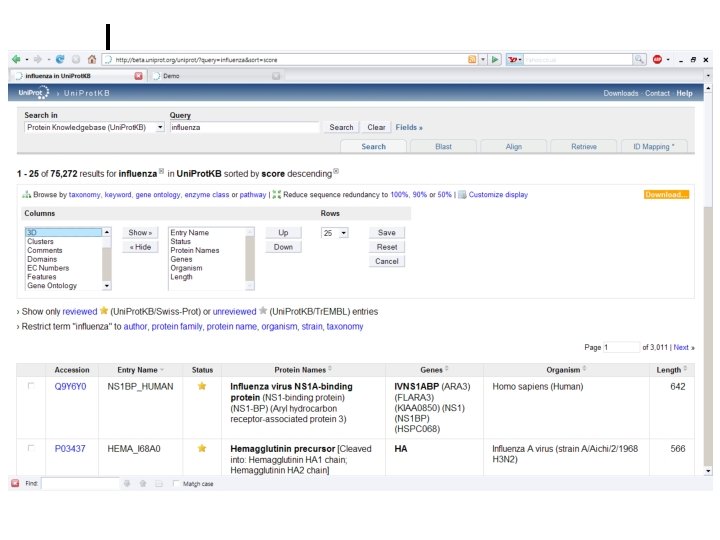Click the Stop loading icon
This screenshot has height=540, width=720.
pyautogui.click(x=76, y=59)
